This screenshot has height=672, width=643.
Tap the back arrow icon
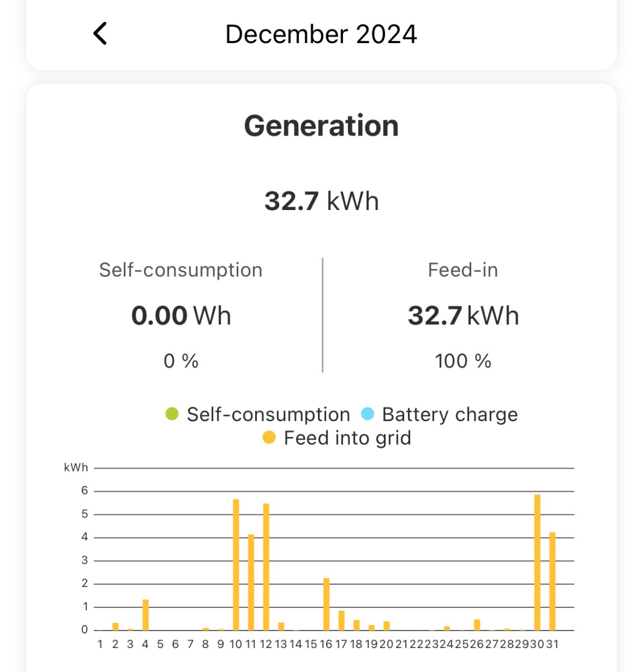tap(100, 34)
